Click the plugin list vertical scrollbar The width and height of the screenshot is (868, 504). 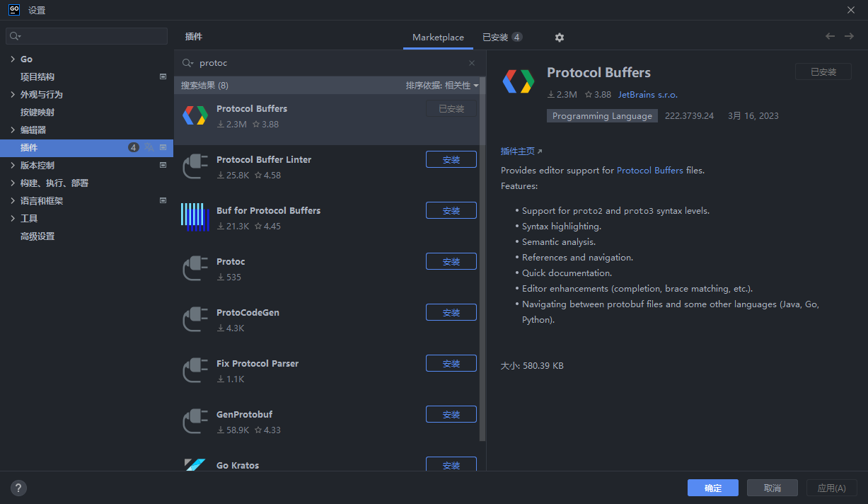coord(483,259)
